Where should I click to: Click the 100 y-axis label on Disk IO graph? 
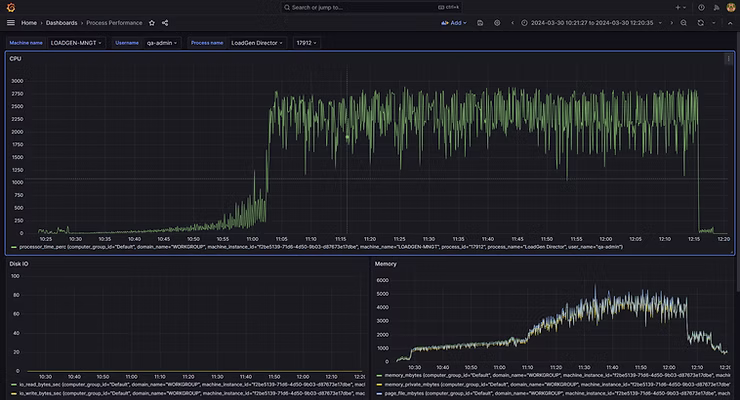pos(15,276)
